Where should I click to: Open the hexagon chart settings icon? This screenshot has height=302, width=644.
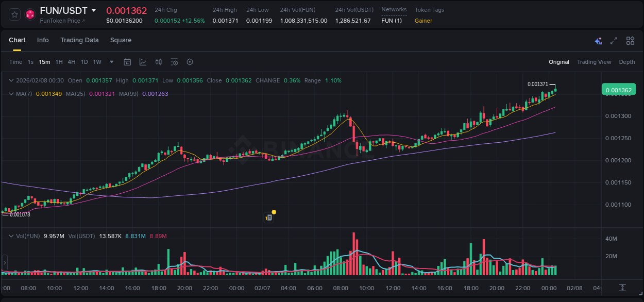coord(190,62)
